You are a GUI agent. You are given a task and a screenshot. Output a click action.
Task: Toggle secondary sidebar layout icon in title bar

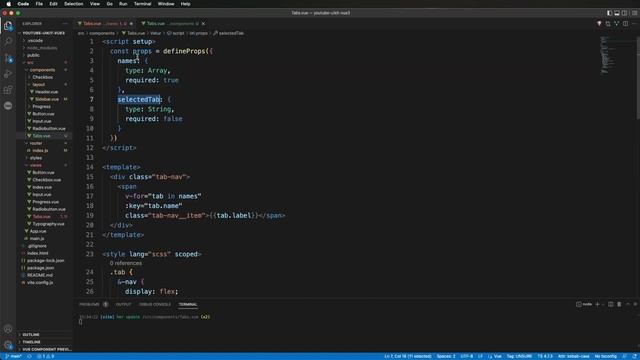[624, 13]
